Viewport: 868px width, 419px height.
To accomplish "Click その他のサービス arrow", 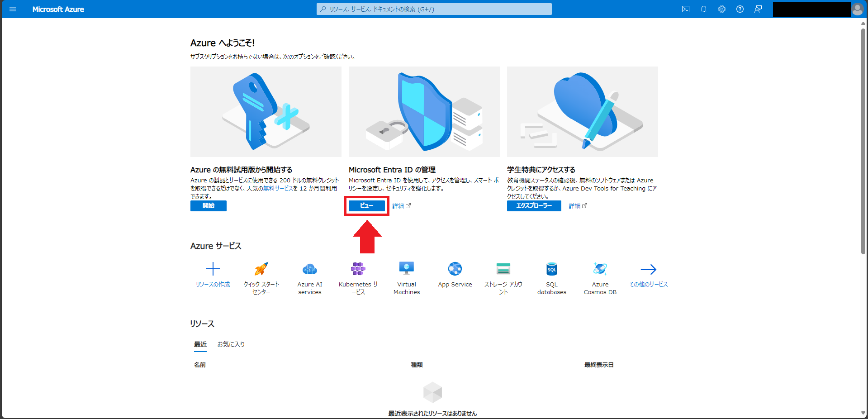I will [x=649, y=269].
